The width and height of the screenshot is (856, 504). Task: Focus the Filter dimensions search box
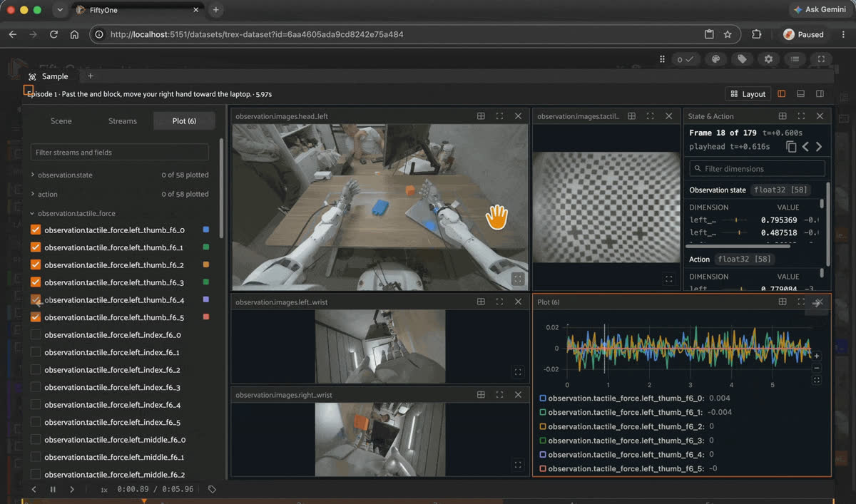(758, 168)
